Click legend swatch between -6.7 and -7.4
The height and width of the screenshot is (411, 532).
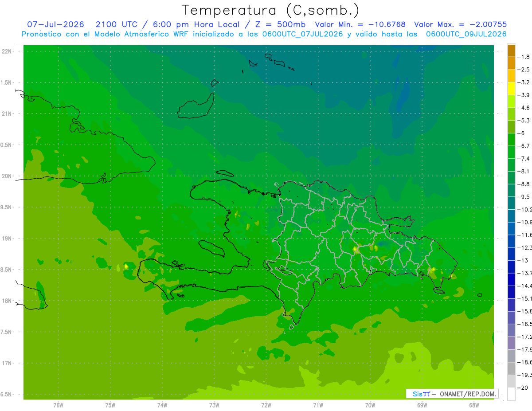click(511, 152)
